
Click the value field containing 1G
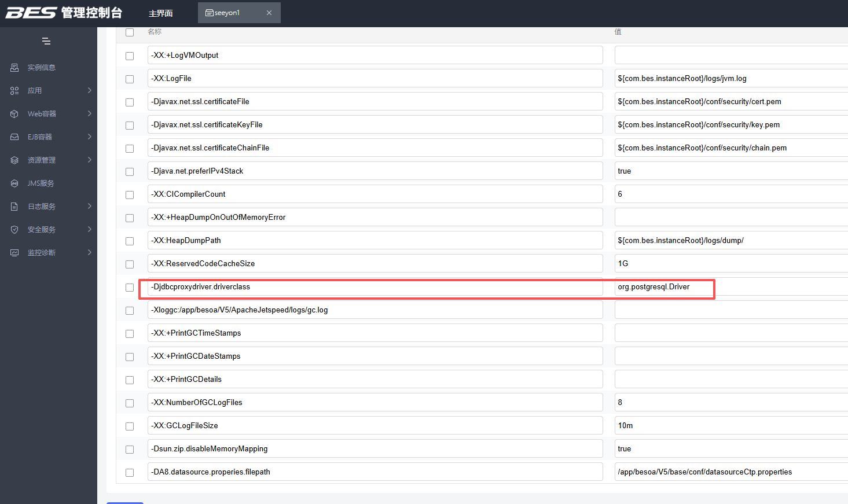coord(731,263)
